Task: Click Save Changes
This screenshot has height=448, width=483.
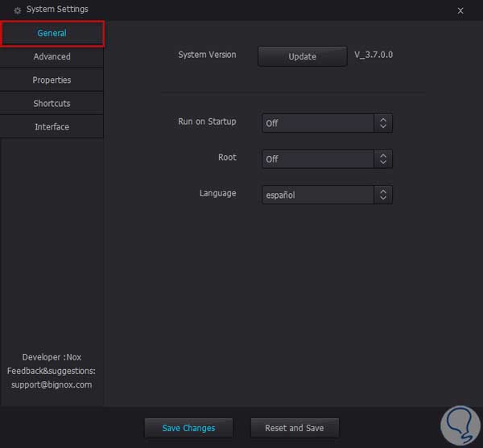Action: click(x=189, y=428)
